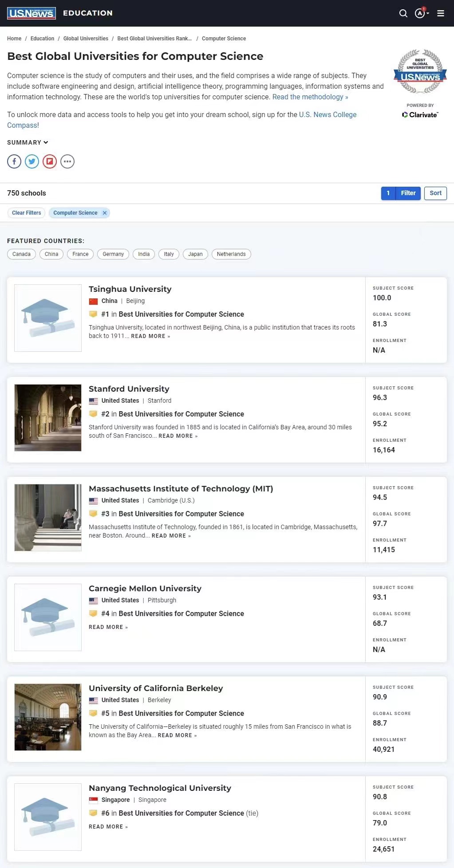Click Nanyang's placeholder cap thumbnail

click(x=48, y=817)
